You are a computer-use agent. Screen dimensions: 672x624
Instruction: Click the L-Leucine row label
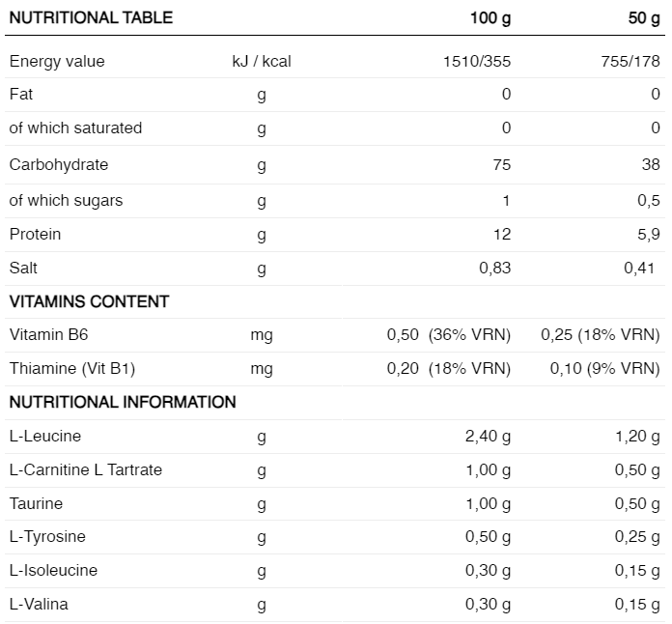45,436
